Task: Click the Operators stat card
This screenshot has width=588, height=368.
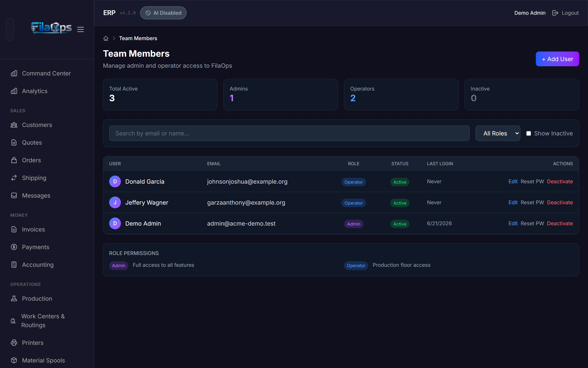Action: pos(401,94)
